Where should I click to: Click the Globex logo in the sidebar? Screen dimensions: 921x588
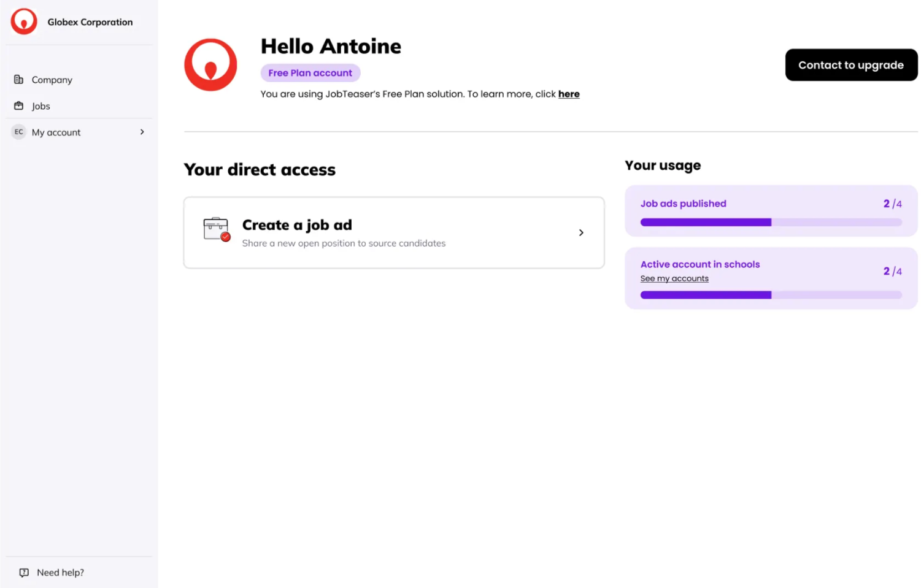point(24,21)
